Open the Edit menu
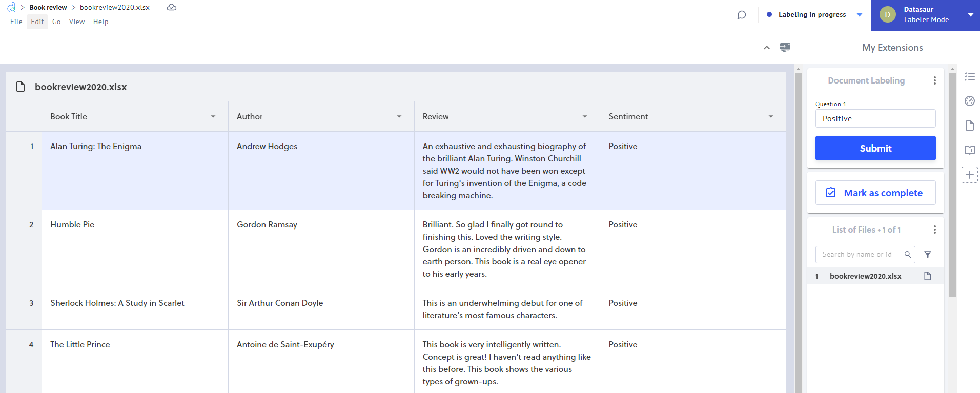980x393 pixels. [37, 22]
